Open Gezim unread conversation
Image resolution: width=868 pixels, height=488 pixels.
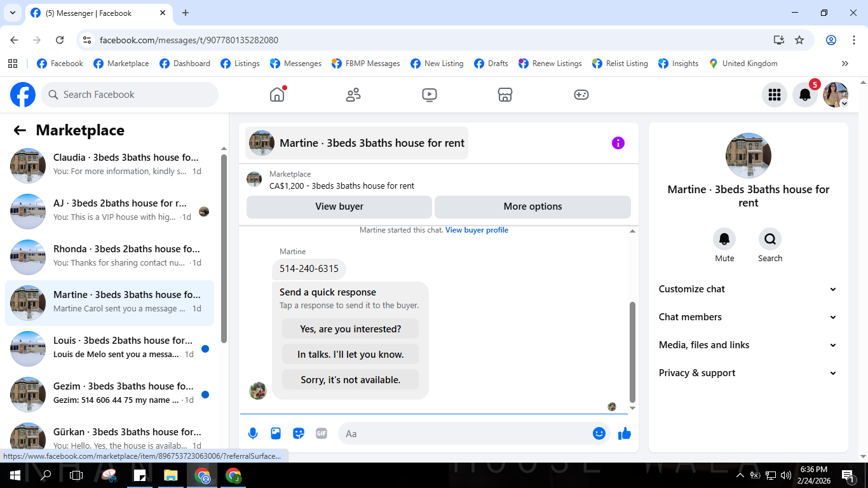click(109, 395)
